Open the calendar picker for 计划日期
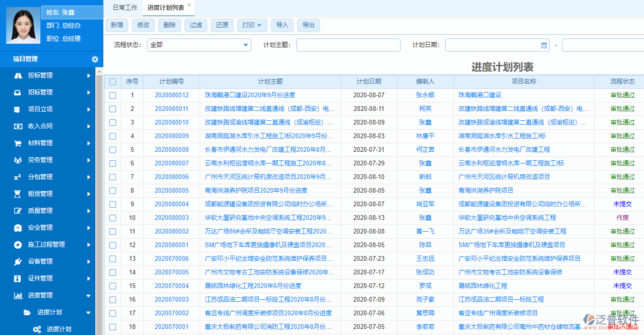The width and height of the screenshot is (644, 335). tap(543, 45)
